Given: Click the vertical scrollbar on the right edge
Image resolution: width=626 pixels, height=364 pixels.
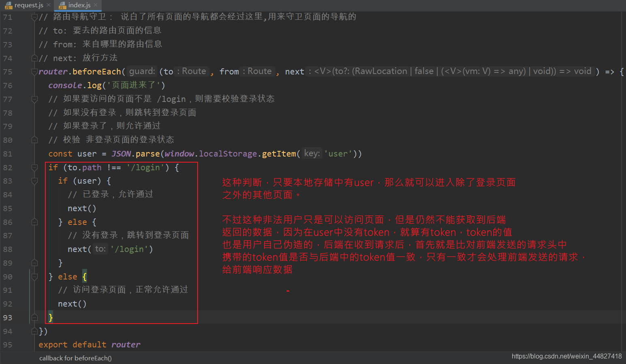Looking at the screenshot, I should [624, 181].
